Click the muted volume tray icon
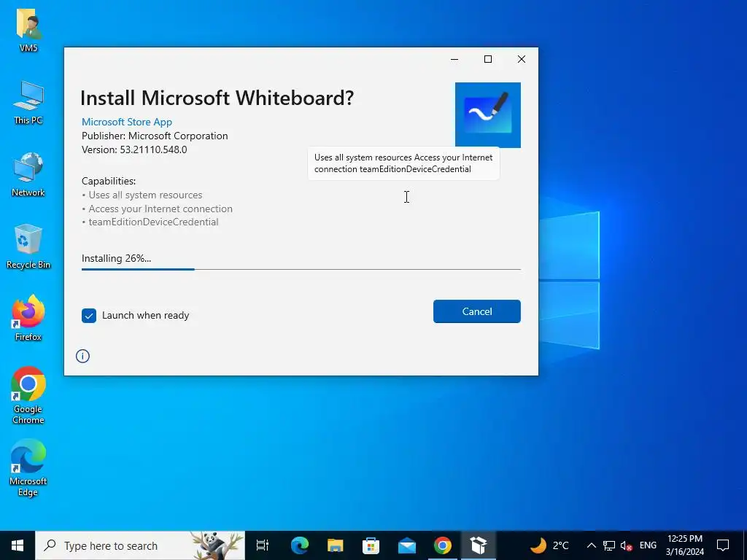The height and width of the screenshot is (560, 747). 626,545
